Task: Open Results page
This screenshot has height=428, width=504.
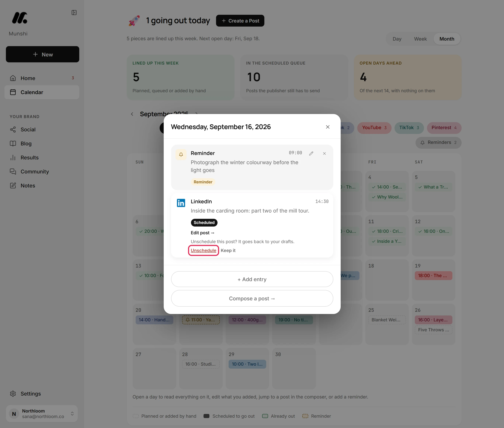Action: click(42, 158)
